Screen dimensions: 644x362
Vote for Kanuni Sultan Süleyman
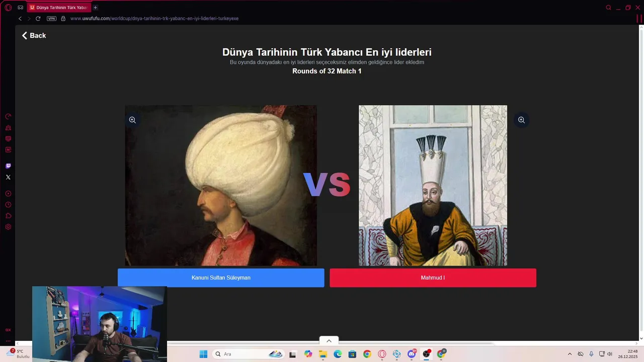(x=221, y=278)
